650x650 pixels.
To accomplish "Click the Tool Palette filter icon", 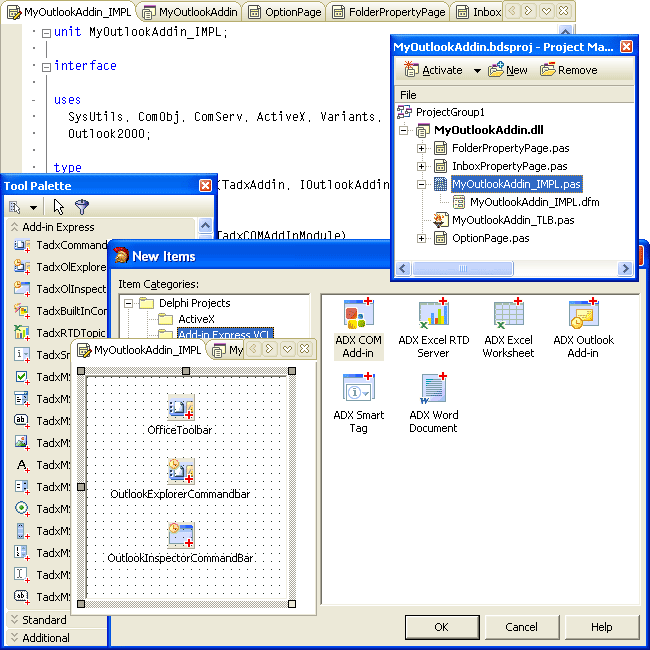I will pyautogui.click(x=82, y=207).
